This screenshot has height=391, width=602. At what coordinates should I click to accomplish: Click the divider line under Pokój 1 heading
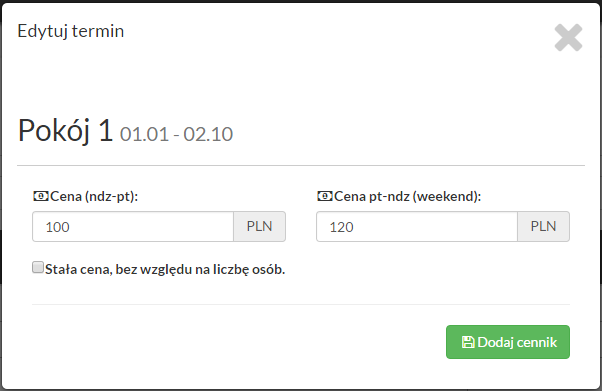[x=301, y=166]
